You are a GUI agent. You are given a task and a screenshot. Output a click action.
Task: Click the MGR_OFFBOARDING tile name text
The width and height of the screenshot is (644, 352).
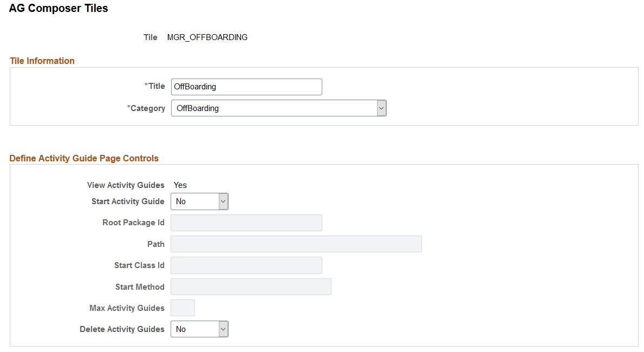[x=207, y=37]
